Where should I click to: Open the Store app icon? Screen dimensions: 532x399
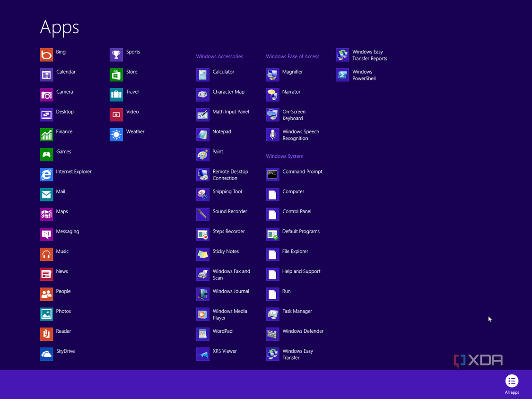(116, 75)
